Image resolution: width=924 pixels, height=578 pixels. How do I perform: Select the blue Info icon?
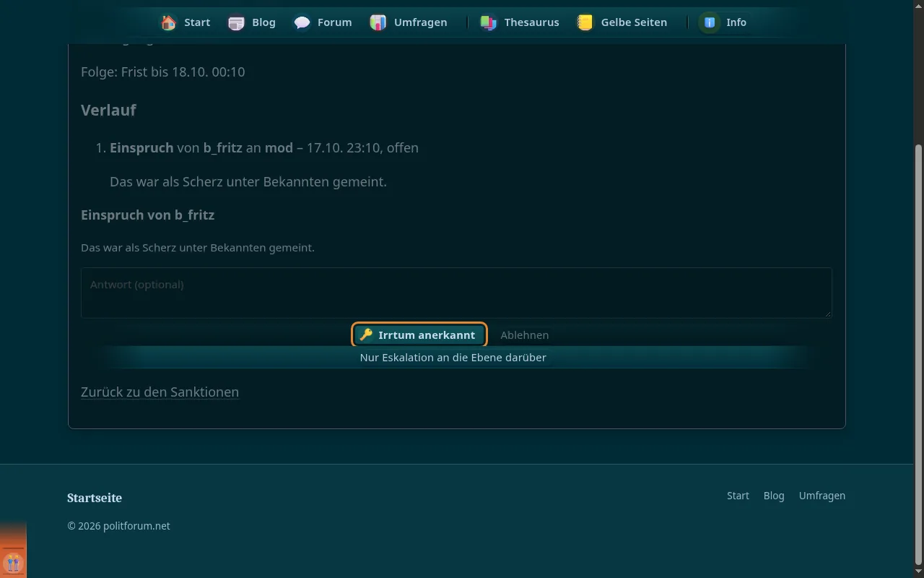click(x=710, y=22)
